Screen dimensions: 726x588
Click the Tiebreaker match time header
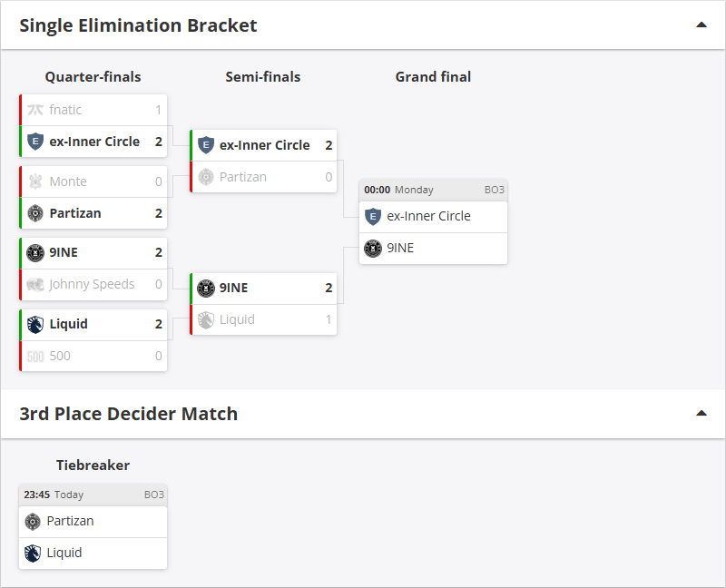tap(93, 495)
